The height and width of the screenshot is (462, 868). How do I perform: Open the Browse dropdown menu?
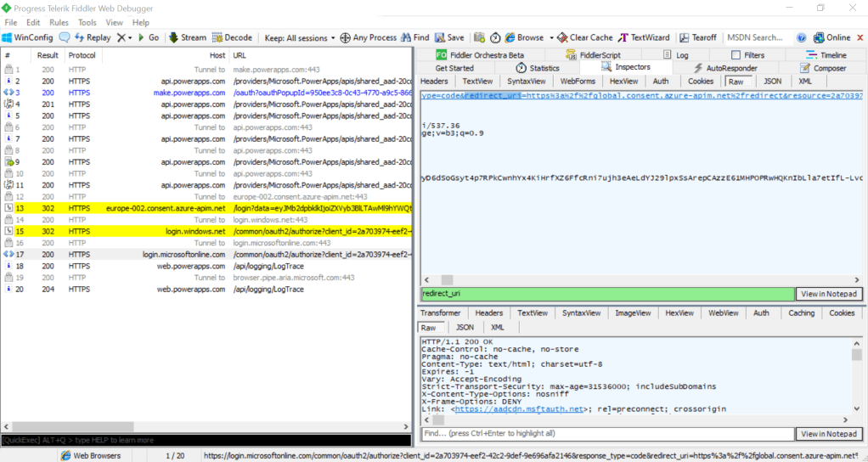(x=551, y=37)
